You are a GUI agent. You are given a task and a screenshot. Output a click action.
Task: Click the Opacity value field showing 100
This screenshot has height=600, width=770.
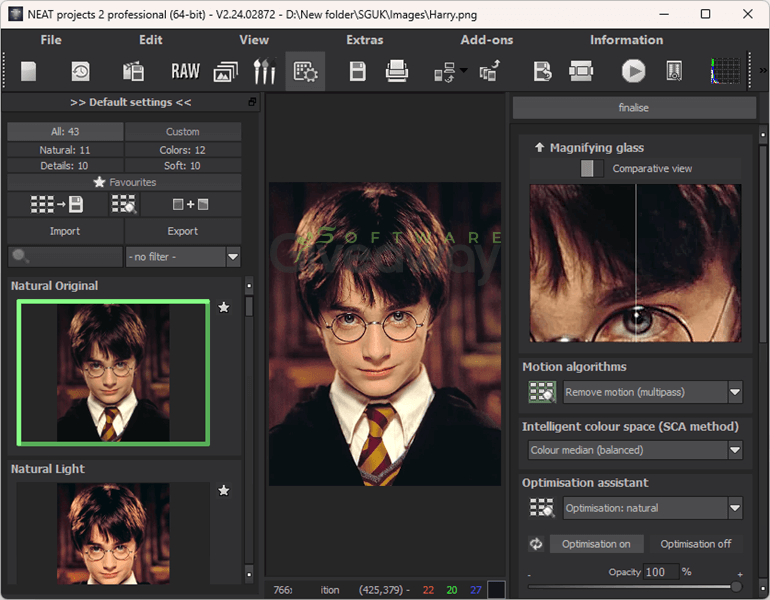(660, 572)
